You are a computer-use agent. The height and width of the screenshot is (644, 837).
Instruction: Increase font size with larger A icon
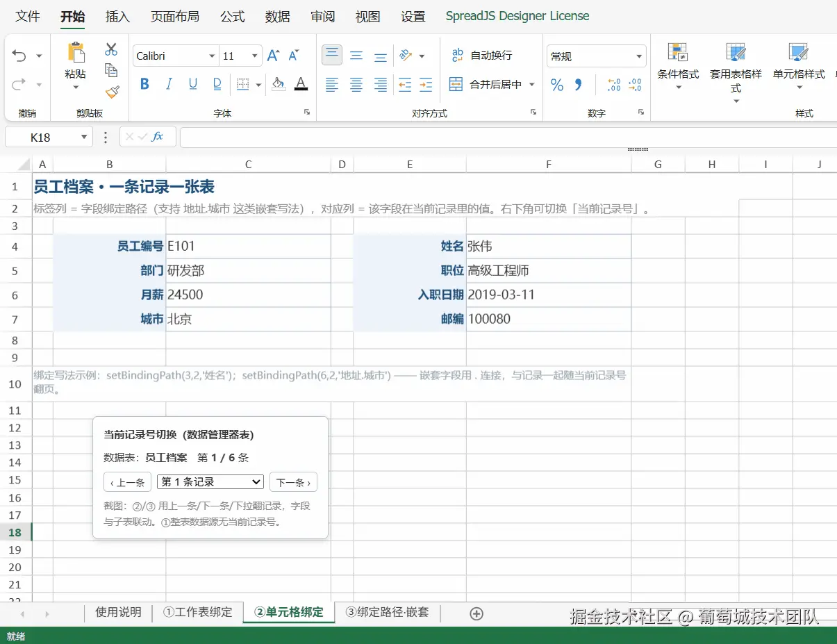point(274,56)
